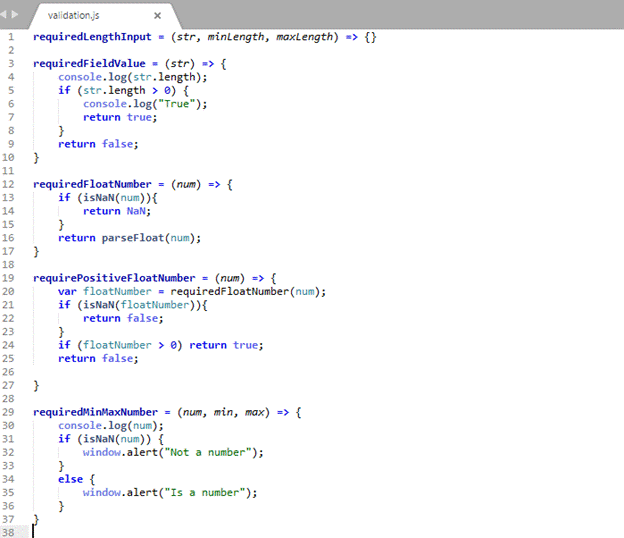Click requirePositiveFloatNumber on line 19
Viewport: 624px width, 538px height.
tap(114, 278)
